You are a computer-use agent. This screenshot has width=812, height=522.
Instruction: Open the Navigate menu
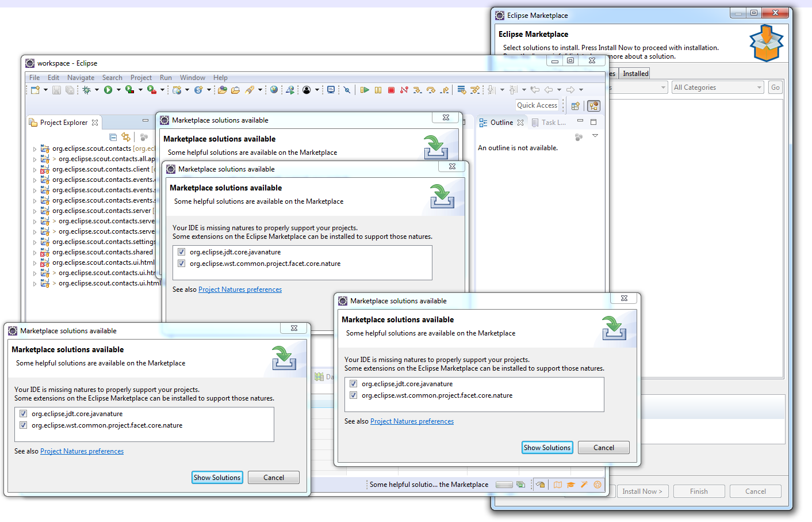pos(81,78)
